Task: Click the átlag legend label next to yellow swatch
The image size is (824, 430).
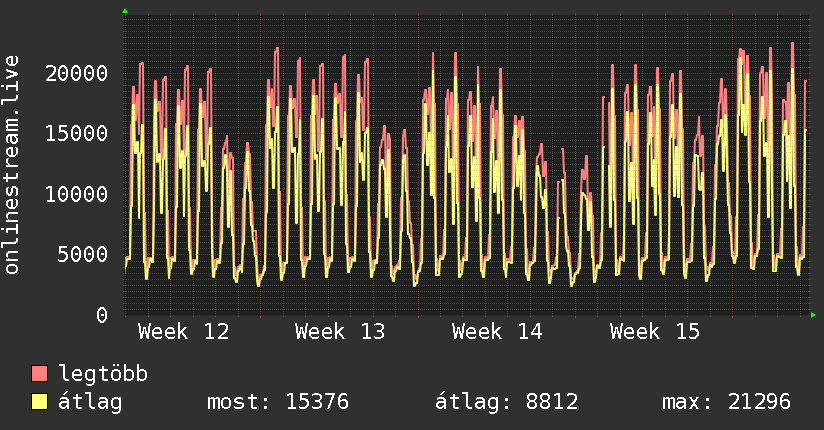Action: click(90, 402)
